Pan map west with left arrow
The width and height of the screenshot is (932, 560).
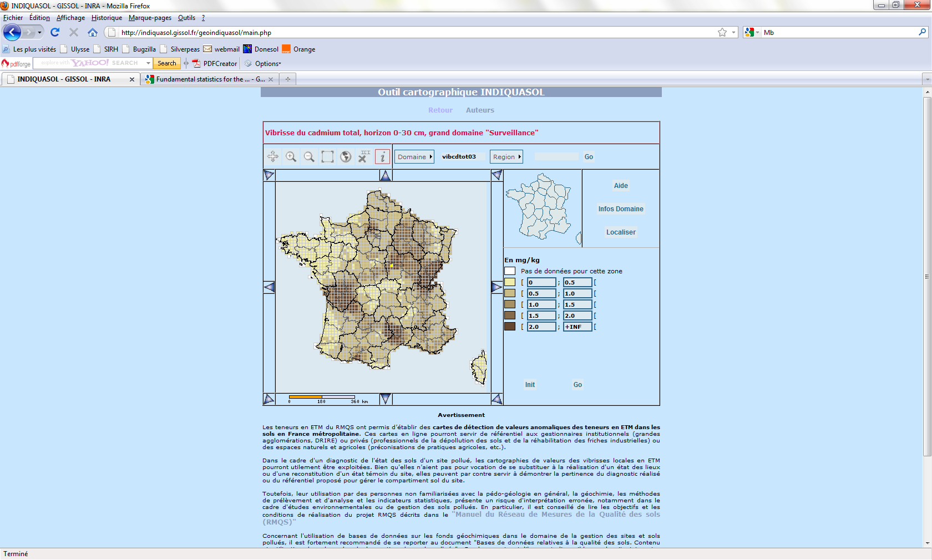pos(269,287)
